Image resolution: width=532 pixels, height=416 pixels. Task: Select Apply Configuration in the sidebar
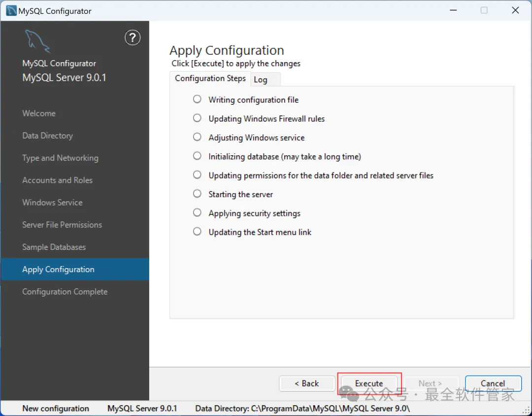(75, 269)
